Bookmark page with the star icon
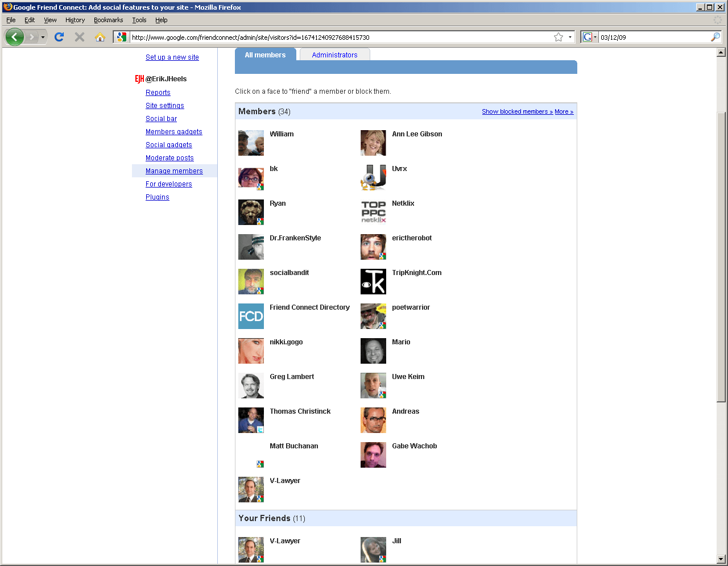 pyautogui.click(x=559, y=38)
